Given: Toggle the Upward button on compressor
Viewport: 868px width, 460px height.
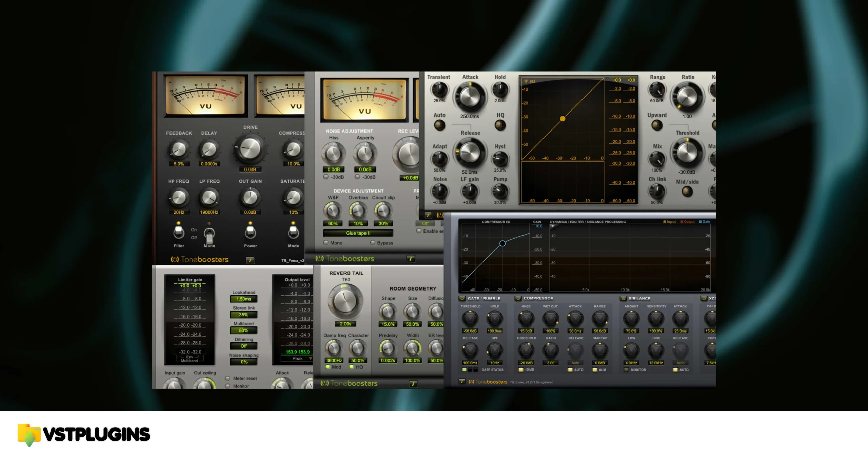Looking at the screenshot, I should 657,125.
